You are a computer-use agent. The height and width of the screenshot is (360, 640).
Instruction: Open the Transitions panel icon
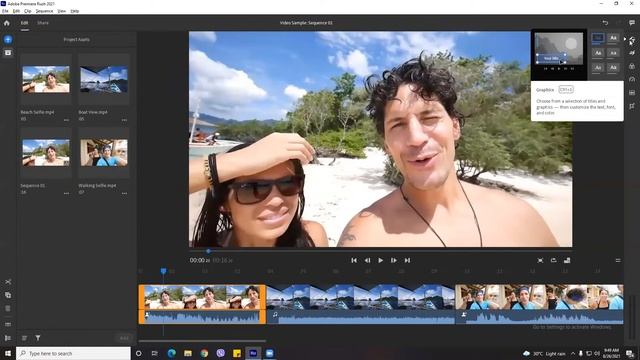coord(632,53)
